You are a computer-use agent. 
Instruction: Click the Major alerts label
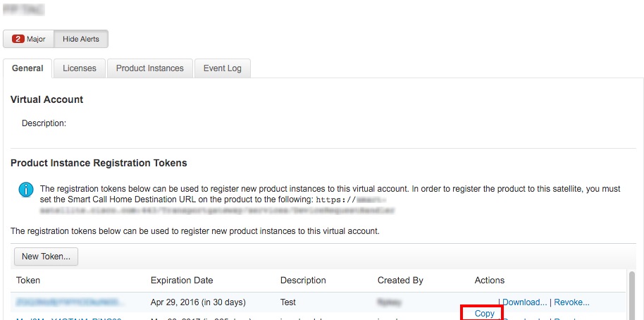point(36,39)
